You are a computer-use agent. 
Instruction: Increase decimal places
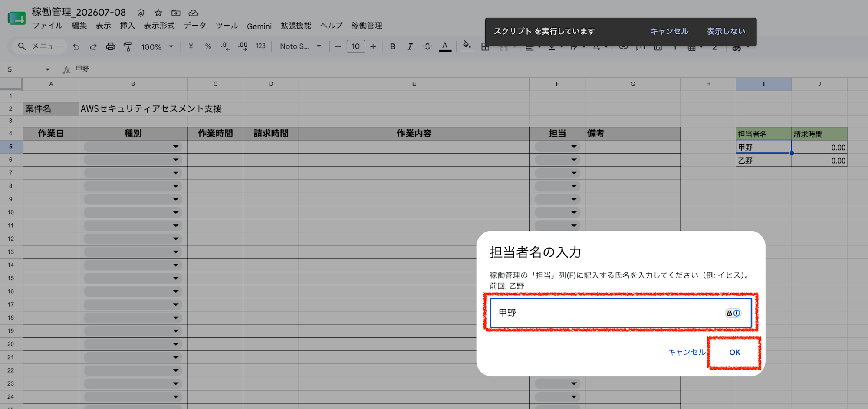tap(243, 46)
